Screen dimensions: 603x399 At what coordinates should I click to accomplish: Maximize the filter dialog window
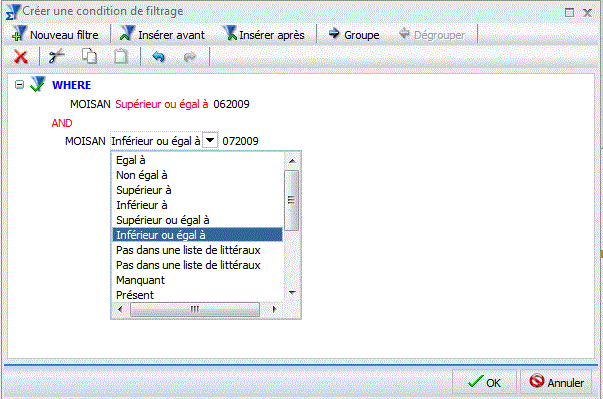point(569,12)
